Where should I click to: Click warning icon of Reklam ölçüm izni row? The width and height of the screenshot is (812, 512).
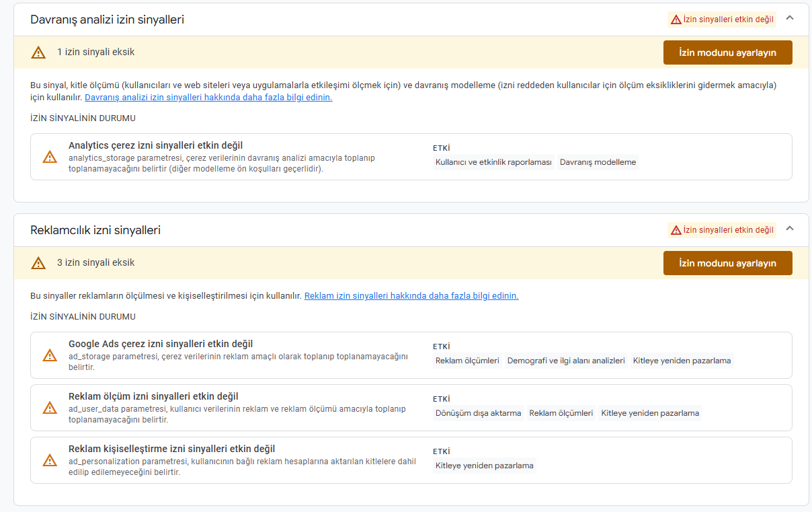[50, 408]
